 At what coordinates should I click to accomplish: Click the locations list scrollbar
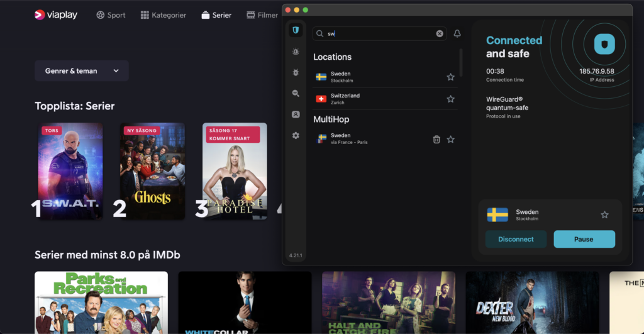tap(461, 62)
